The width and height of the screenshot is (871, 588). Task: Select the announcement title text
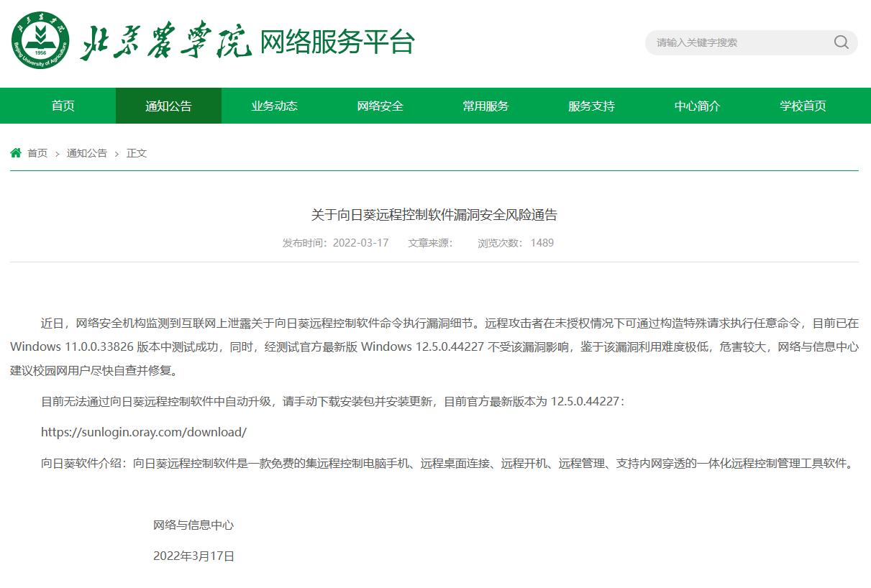point(435,214)
